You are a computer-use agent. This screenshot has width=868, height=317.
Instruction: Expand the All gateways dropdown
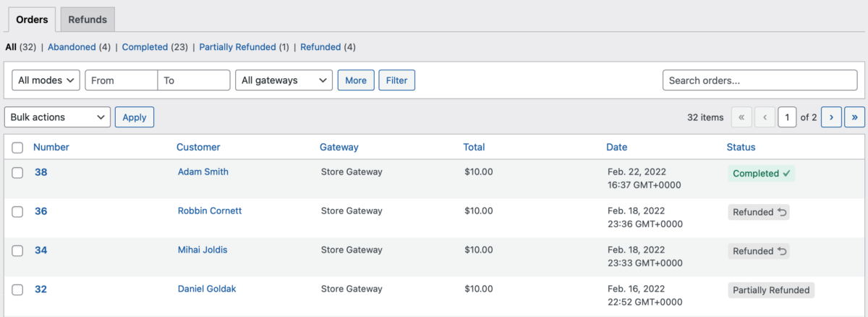click(284, 80)
